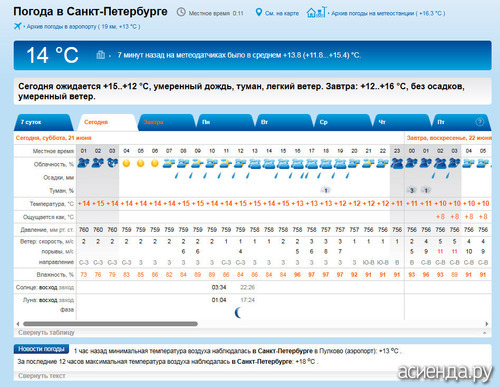The image size is (500, 387).
Task: Click the right scroll arrow of table
Action: click(487, 324)
